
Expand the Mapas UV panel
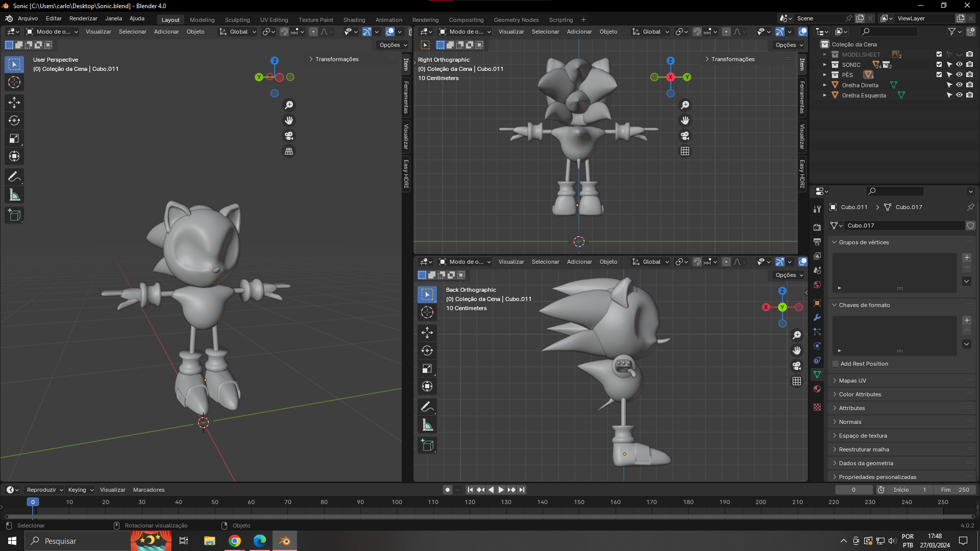852,381
